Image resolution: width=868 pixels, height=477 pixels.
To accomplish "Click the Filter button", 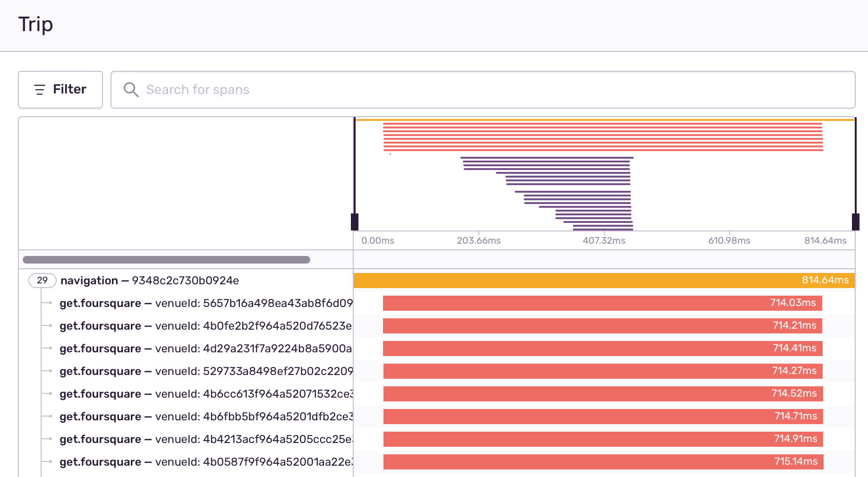I will [x=60, y=90].
